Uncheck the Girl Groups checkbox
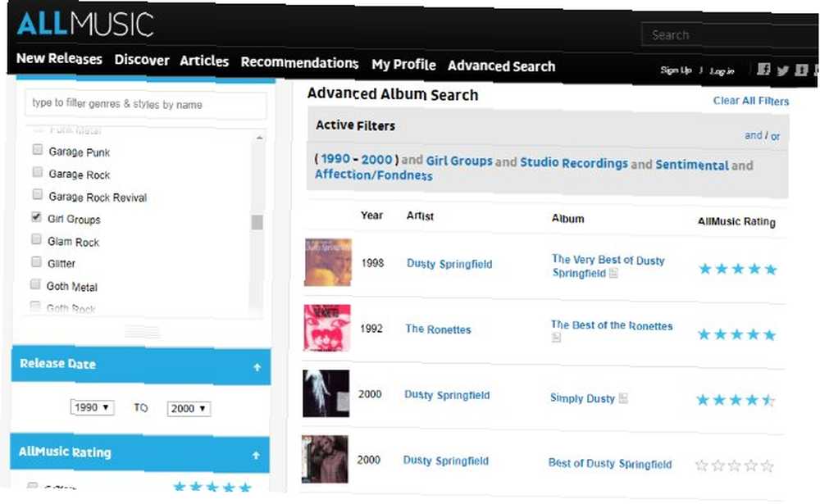Viewport: 820px width, 504px height. 36,217
